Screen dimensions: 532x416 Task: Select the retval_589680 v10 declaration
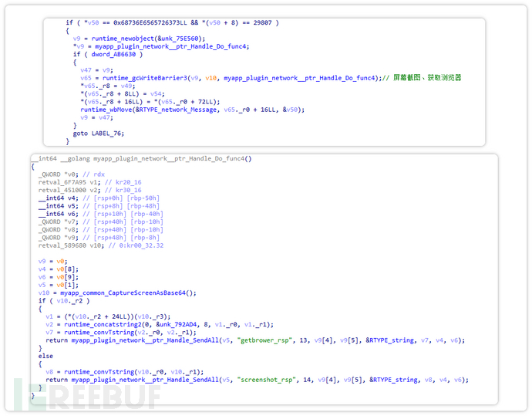[68, 245]
